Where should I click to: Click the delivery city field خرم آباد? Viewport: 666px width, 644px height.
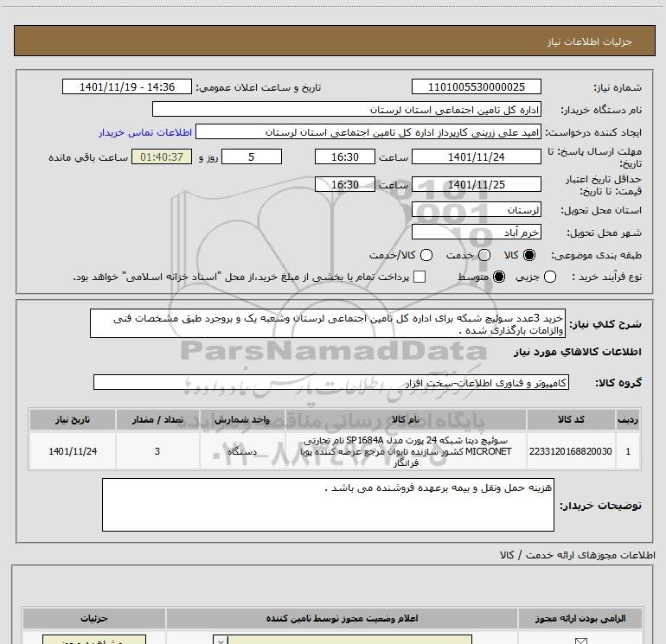tap(476, 233)
